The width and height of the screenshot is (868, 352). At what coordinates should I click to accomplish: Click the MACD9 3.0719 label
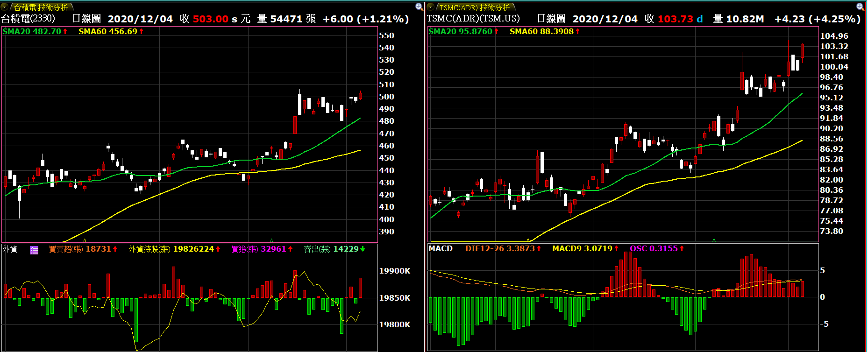pyautogui.click(x=585, y=248)
